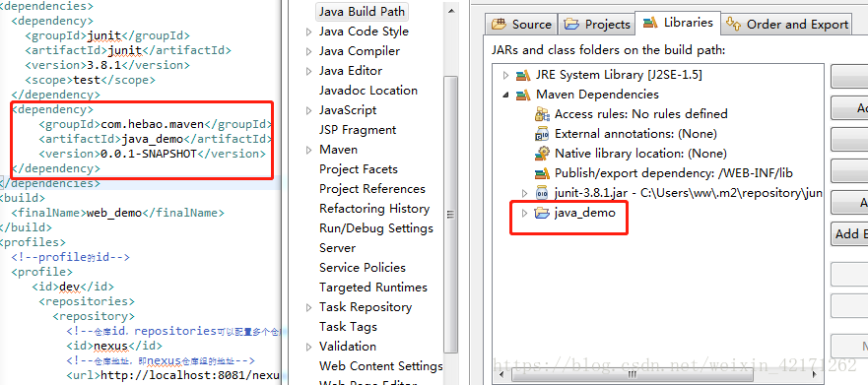Click the Native library location icon
Viewport: 868px width, 385px height.
tap(542, 154)
